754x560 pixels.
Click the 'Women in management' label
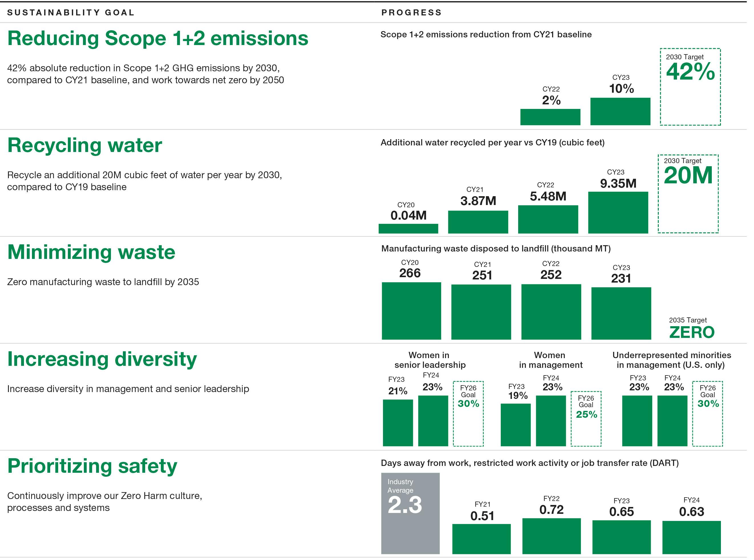pos(551,360)
